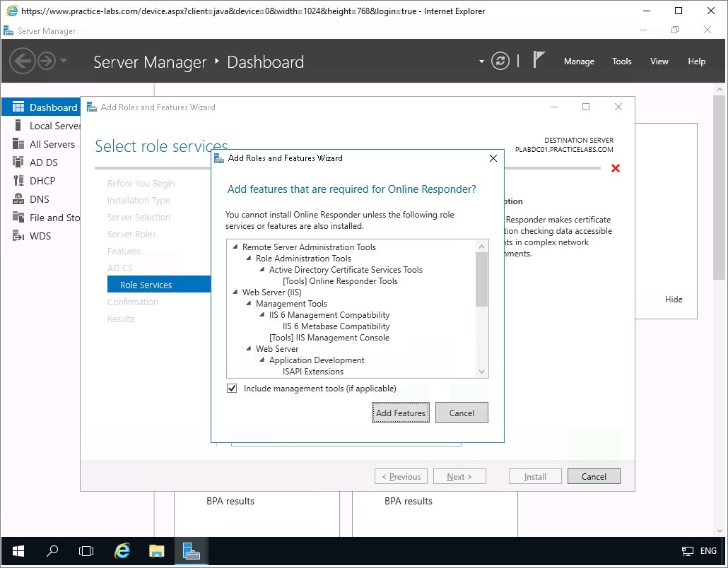This screenshot has width=728, height=568.
Task: Click the features list scroll down arrow
Action: point(481,372)
